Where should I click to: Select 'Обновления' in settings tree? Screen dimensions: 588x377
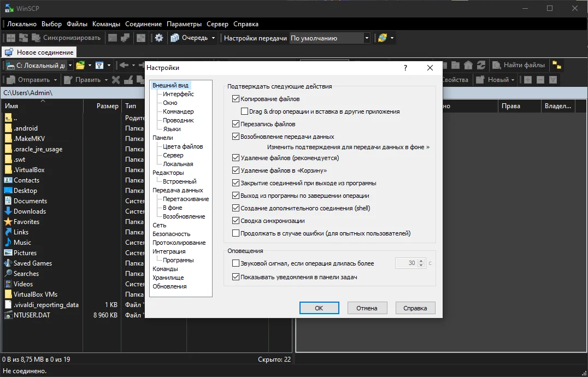tap(169, 286)
